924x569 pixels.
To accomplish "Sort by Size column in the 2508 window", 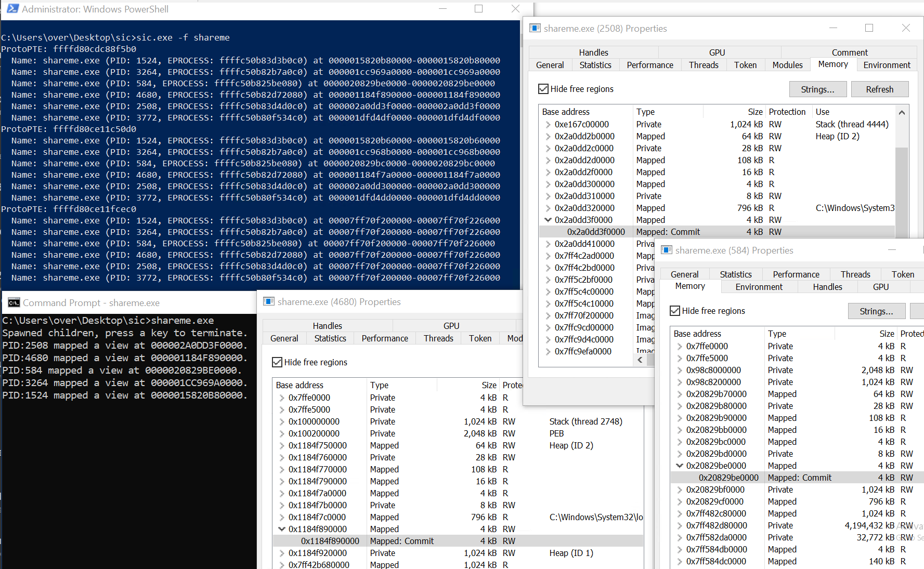I will 734,112.
